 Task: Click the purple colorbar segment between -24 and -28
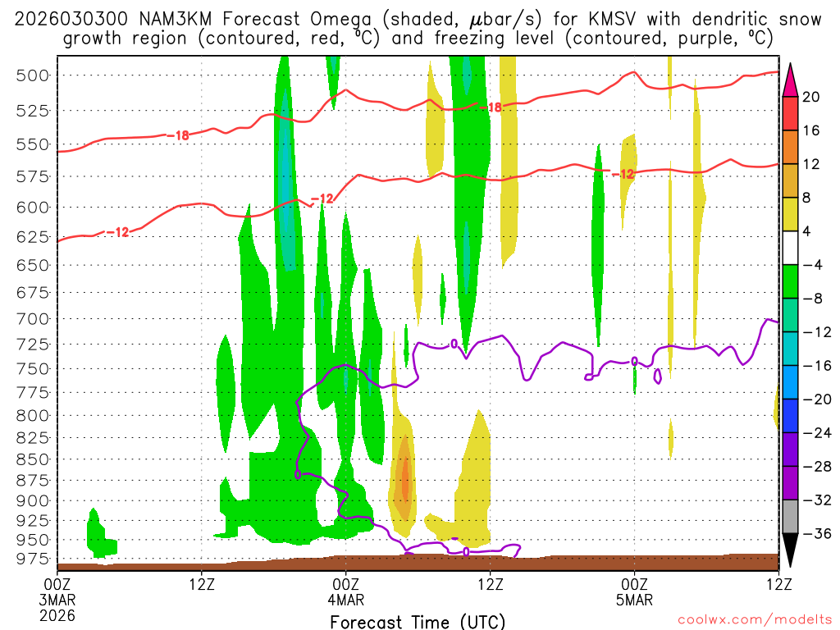[790, 450]
